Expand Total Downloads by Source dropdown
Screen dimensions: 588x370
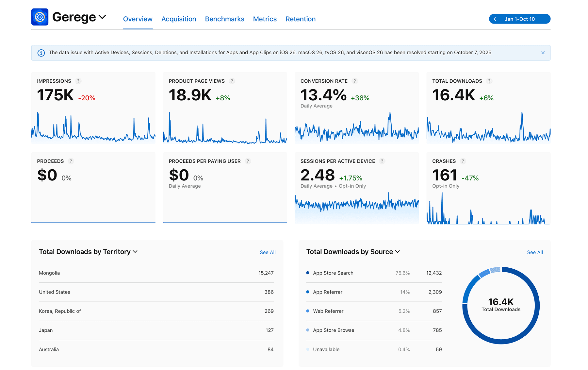(398, 252)
